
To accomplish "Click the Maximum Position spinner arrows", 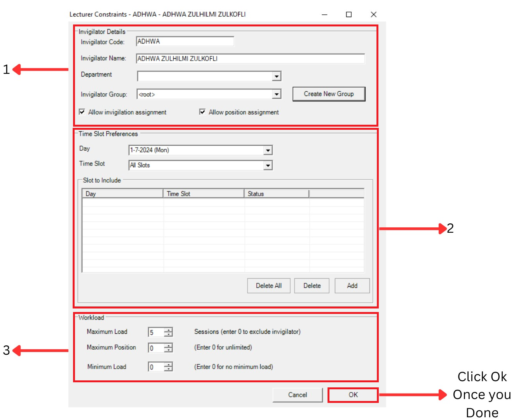I will coord(168,348).
